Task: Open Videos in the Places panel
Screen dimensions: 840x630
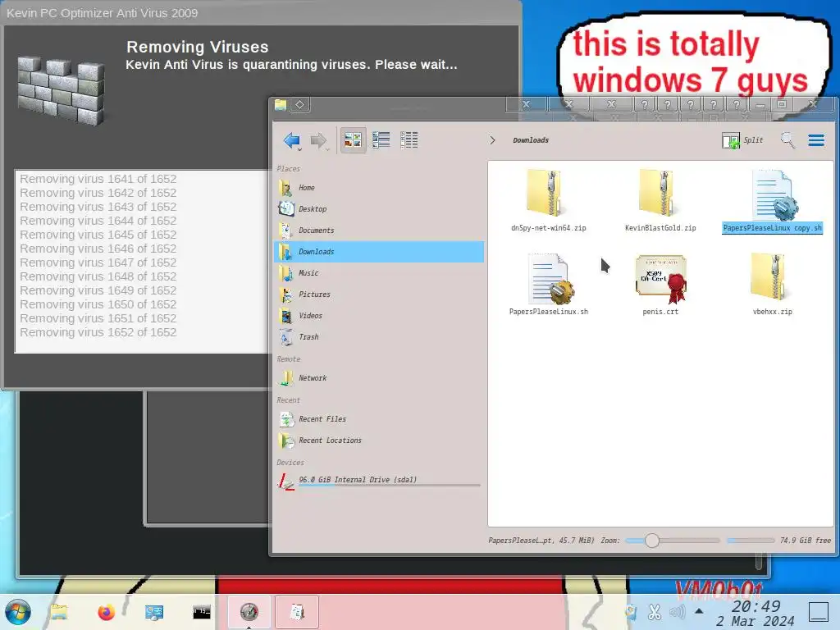Action: tap(381, 316)
